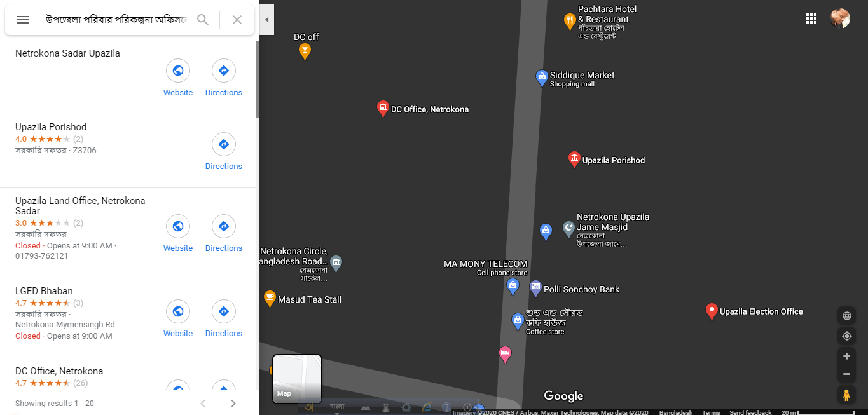Screen dimensions: 868x415
Task: Click the search text field
Action: pyautogui.click(x=114, y=20)
